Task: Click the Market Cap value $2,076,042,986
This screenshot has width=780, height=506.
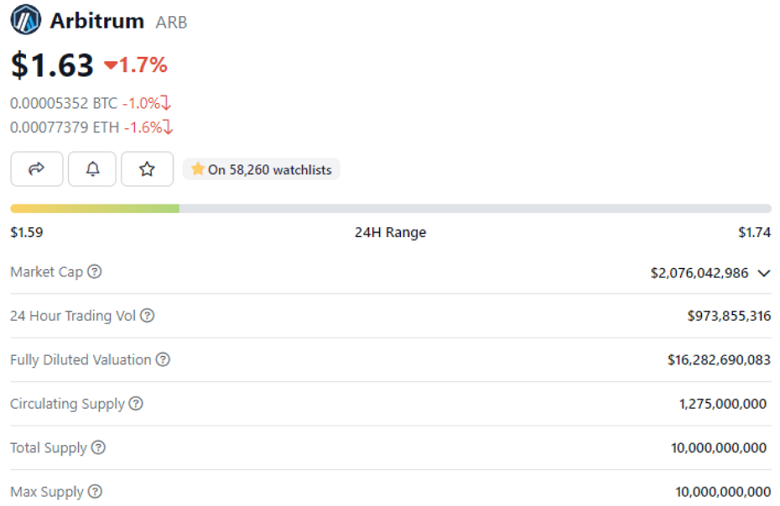Action: pos(699,273)
